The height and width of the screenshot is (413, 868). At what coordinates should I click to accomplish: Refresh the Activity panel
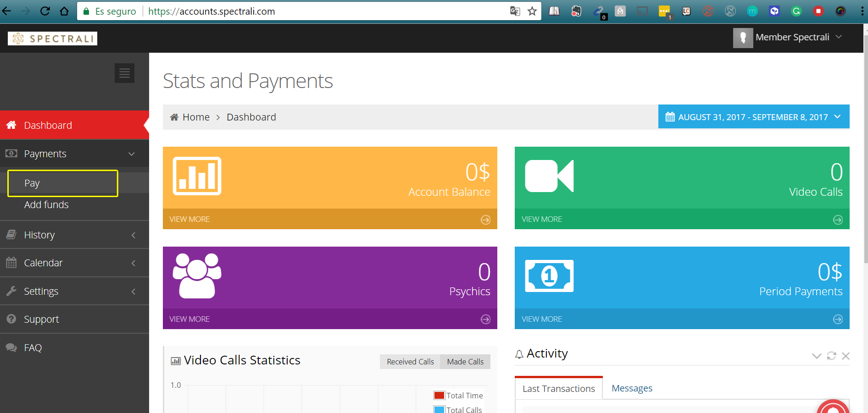[831, 356]
